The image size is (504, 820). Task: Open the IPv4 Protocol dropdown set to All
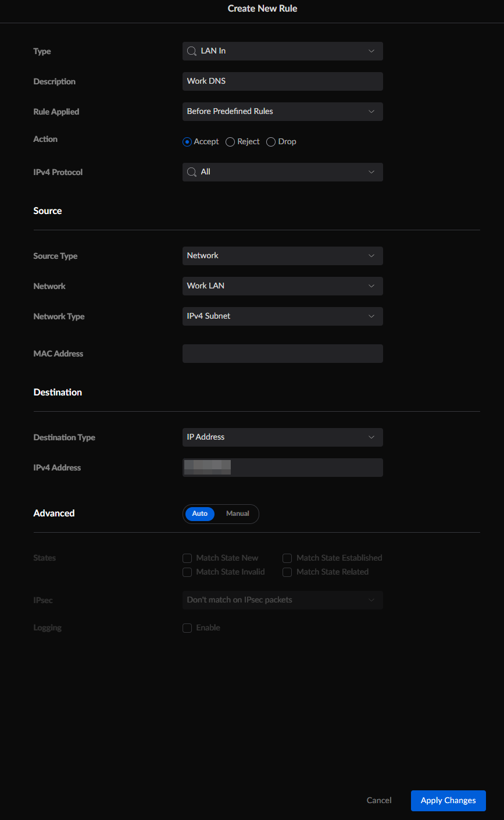point(283,172)
